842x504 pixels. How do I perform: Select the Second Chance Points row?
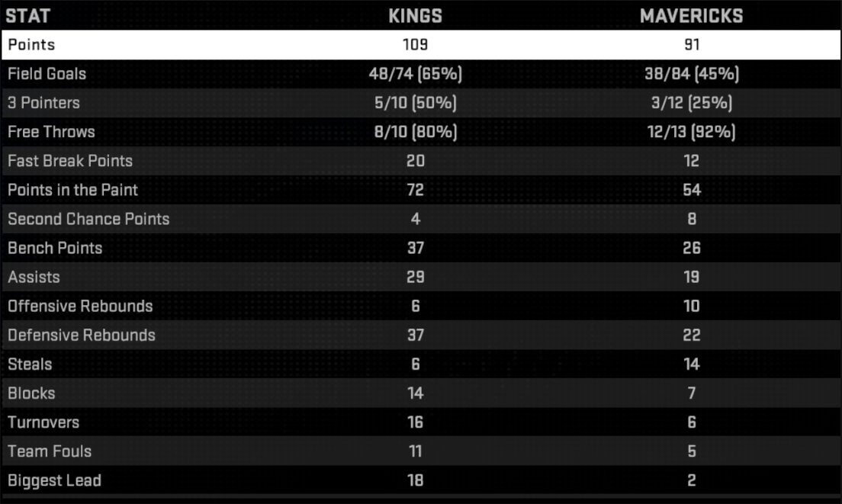pos(421,219)
